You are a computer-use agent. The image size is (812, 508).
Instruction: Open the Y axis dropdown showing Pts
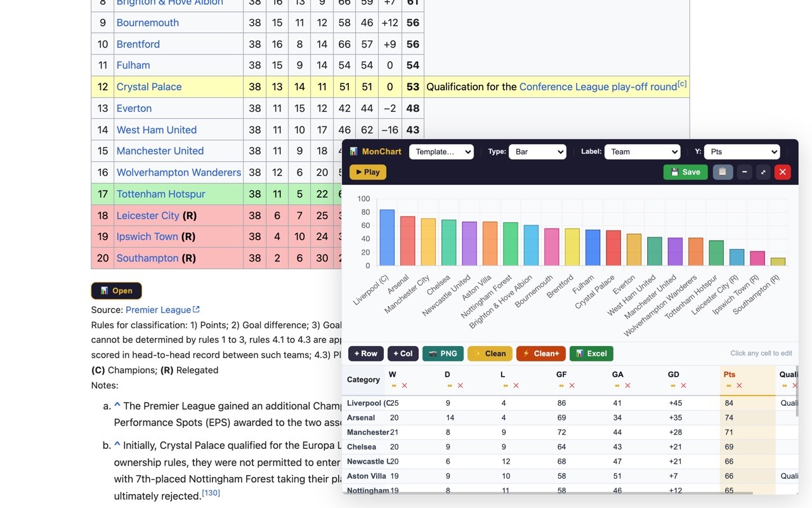coord(742,152)
